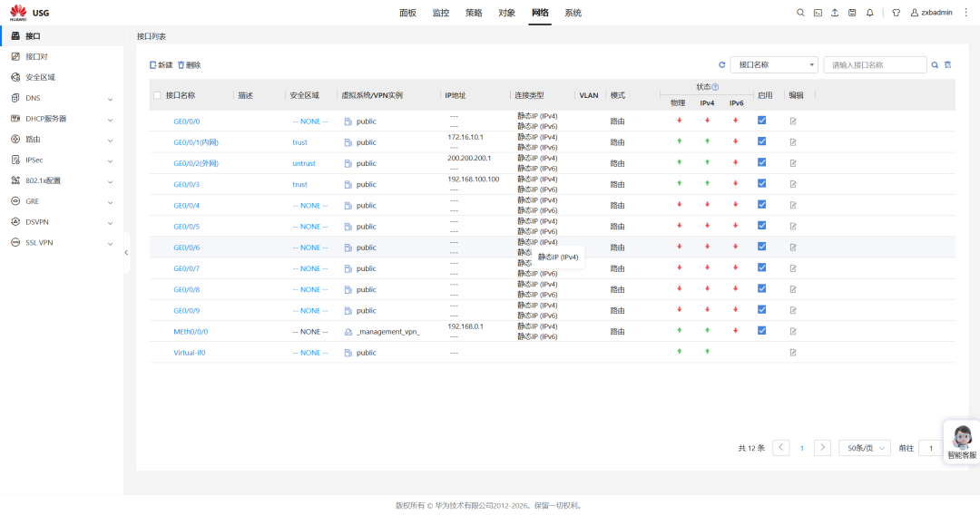The height and width of the screenshot is (515, 980).
Task: Toggle enable checkbox for GE0/0/5
Action: [761, 226]
